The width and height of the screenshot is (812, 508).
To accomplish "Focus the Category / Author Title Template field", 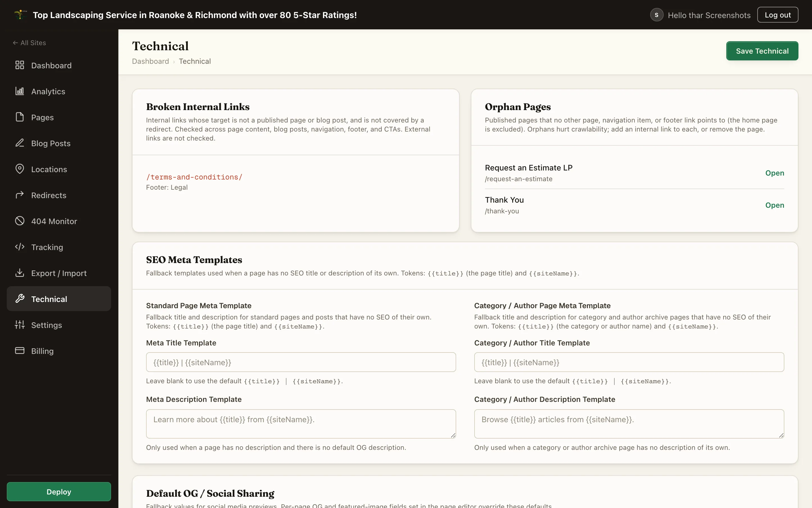I will point(629,362).
